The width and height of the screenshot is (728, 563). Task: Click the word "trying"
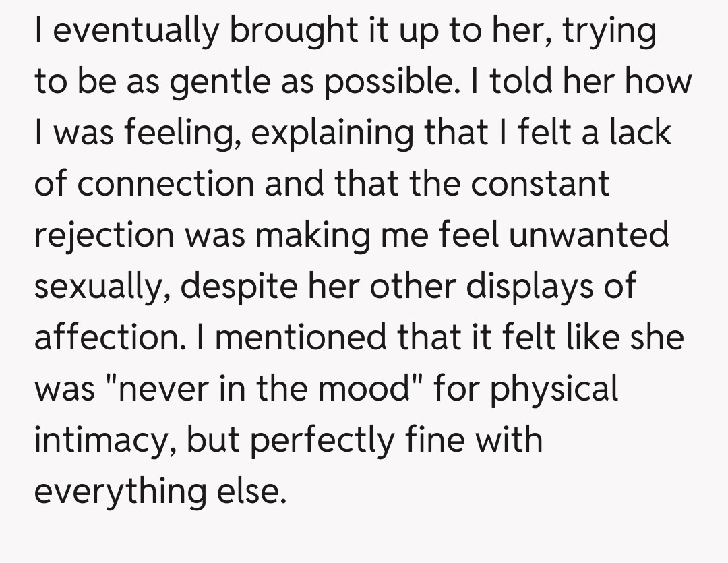coord(609,31)
